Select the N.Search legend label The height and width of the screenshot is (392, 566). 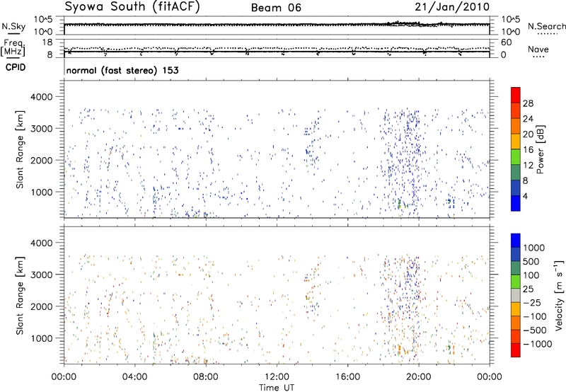[546, 26]
